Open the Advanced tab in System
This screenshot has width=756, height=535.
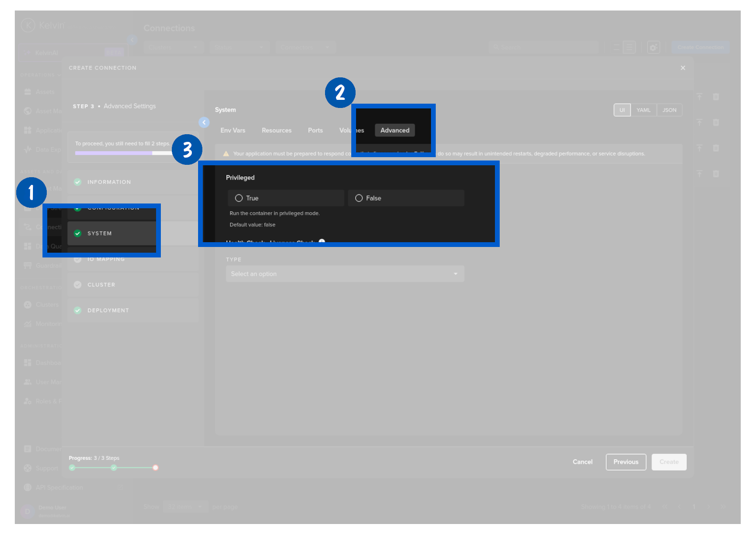point(395,130)
